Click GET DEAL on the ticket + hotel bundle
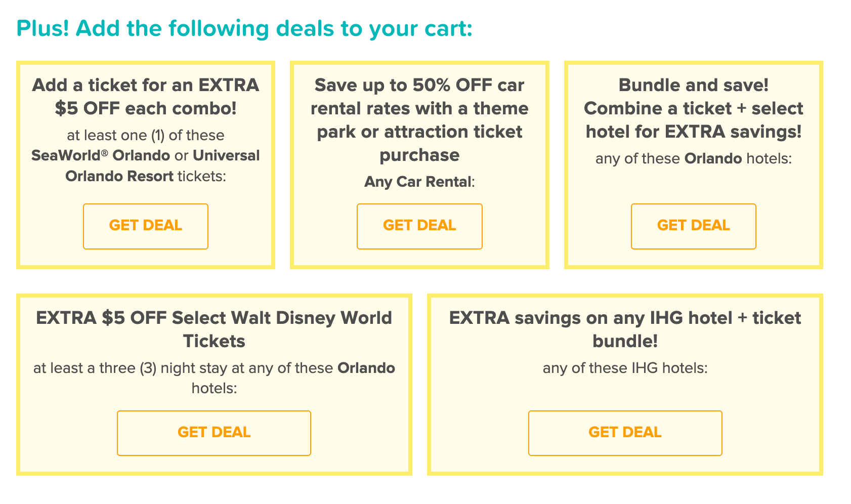Screen dimensions: 851x504 point(693,226)
